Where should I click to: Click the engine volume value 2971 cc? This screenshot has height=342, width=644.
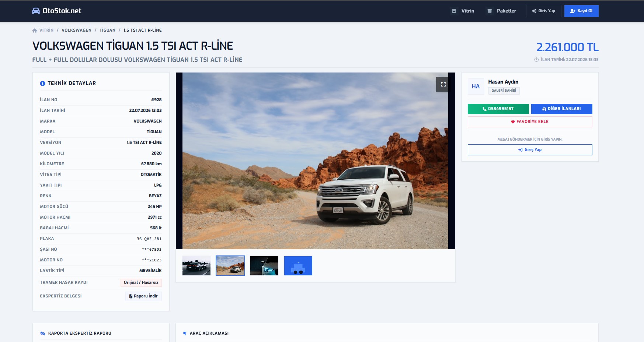point(154,217)
